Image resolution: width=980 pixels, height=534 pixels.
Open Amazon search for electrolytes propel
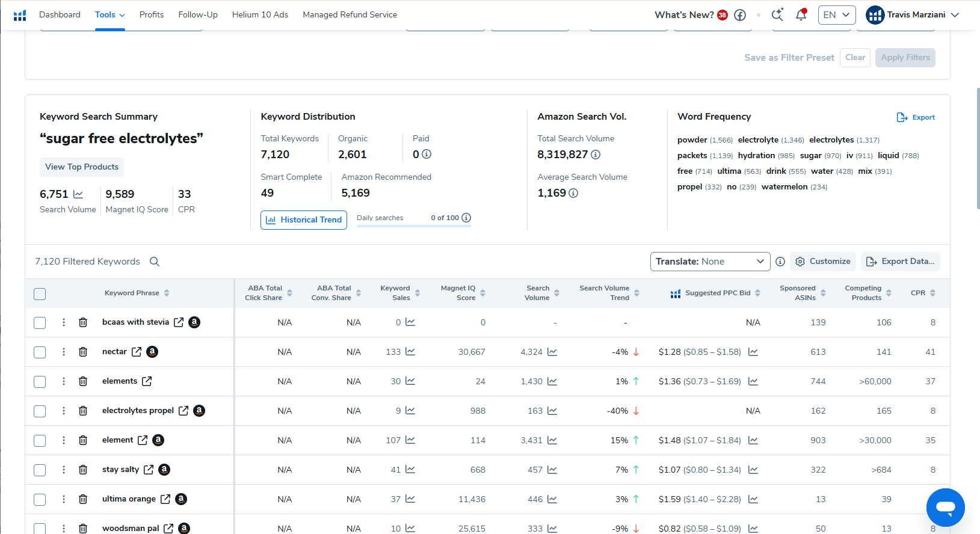click(x=199, y=411)
